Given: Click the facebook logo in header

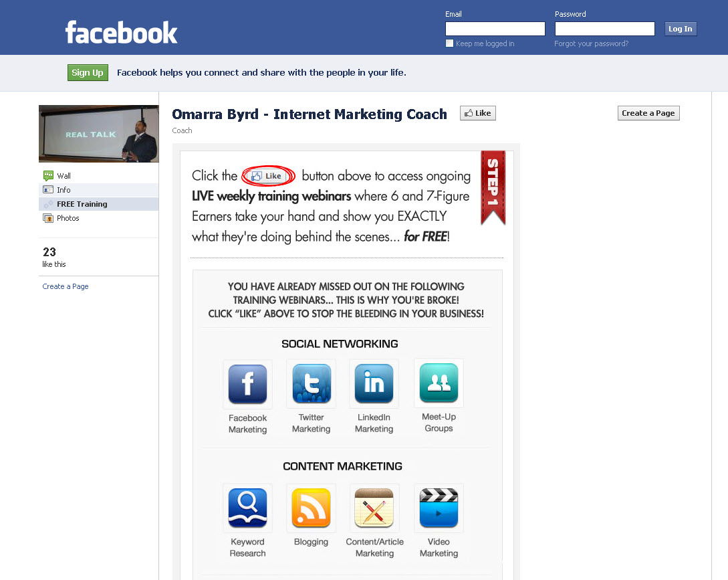Looking at the screenshot, I should (121, 32).
